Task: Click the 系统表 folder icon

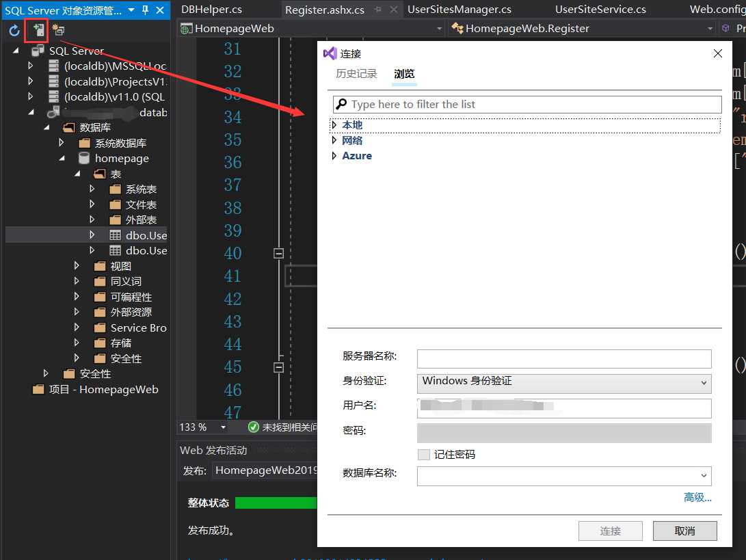Action: point(115,189)
